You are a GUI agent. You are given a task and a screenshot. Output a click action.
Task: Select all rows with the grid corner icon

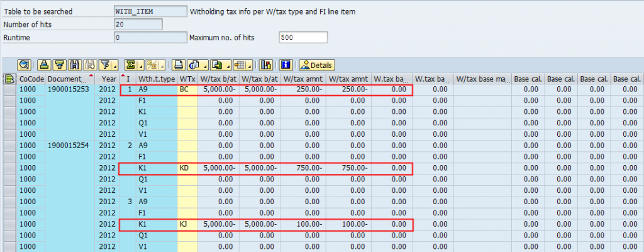tap(9, 79)
